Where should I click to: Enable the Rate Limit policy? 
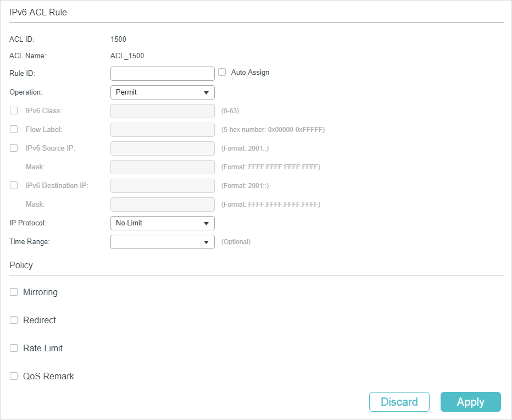pyautogui.click(x=14, y=348)
